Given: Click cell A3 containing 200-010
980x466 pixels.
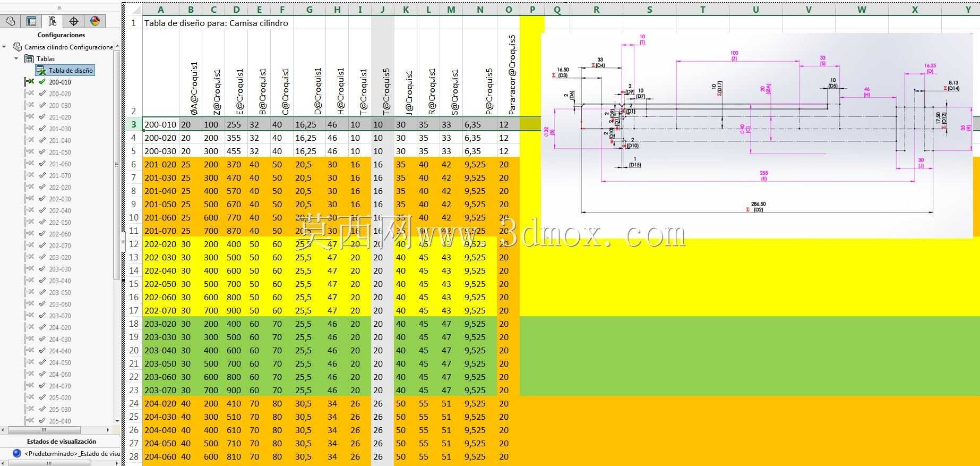Looking at the screenshot, I should coord(161,124).
